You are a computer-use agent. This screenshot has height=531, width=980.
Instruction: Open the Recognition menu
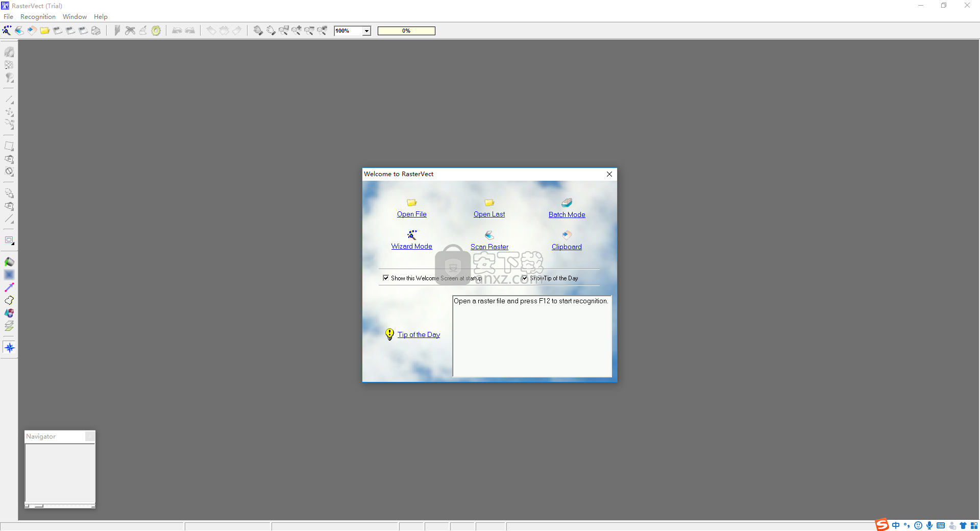[38, 17]
